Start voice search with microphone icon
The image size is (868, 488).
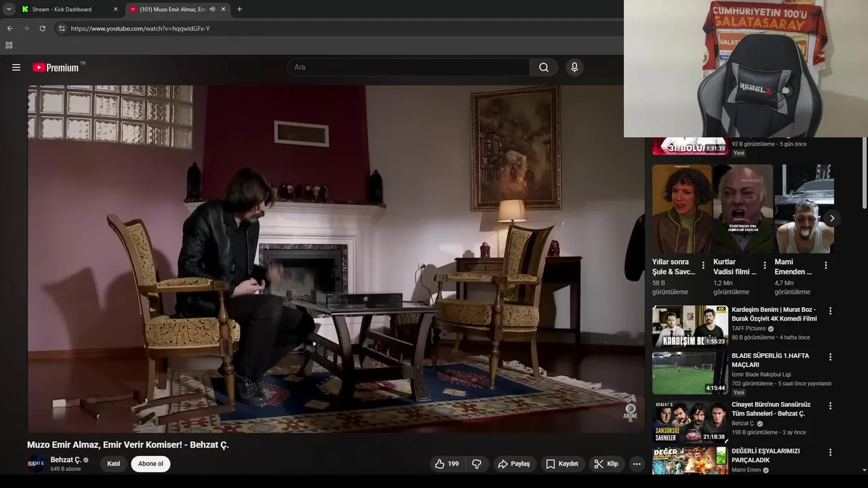point(574,67)
